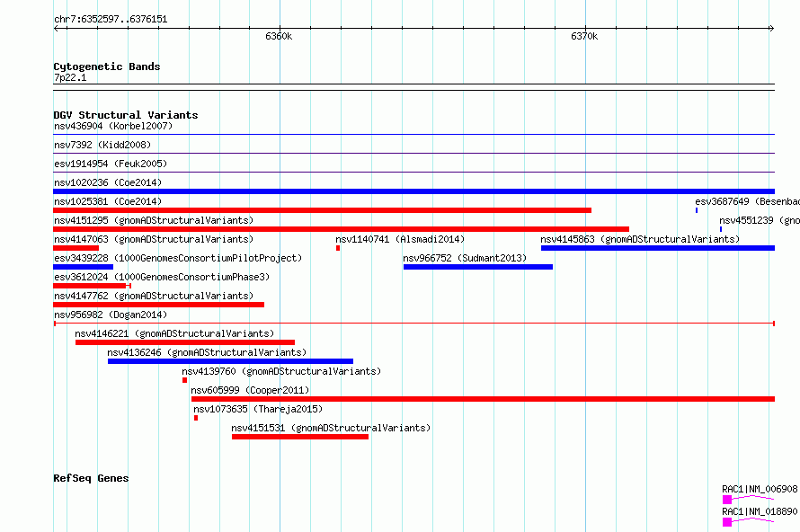
Task: Select the blue bar of nsv4145863
Action: (658, 248)
